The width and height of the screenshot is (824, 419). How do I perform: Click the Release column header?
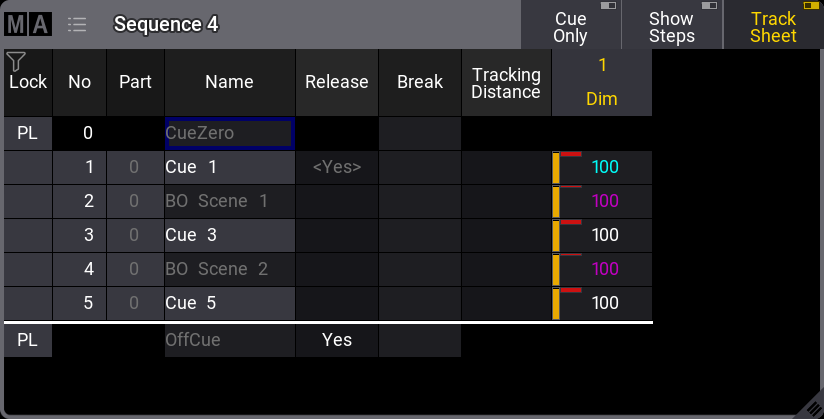[x=336, y=82]
